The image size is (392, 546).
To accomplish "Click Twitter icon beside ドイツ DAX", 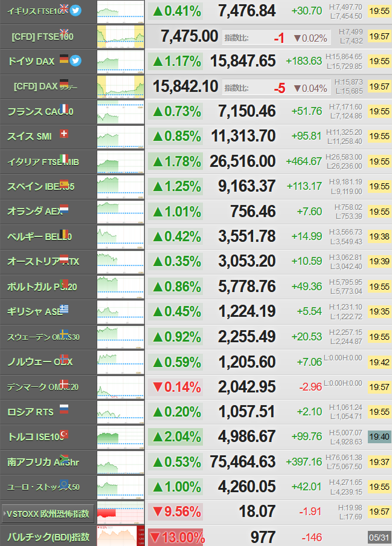I will pyautogui.click(x=76, y=61).
